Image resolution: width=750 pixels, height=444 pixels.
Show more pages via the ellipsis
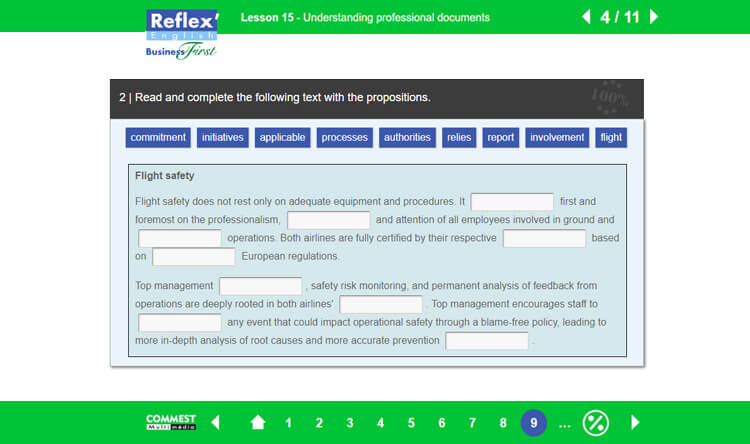564,425
